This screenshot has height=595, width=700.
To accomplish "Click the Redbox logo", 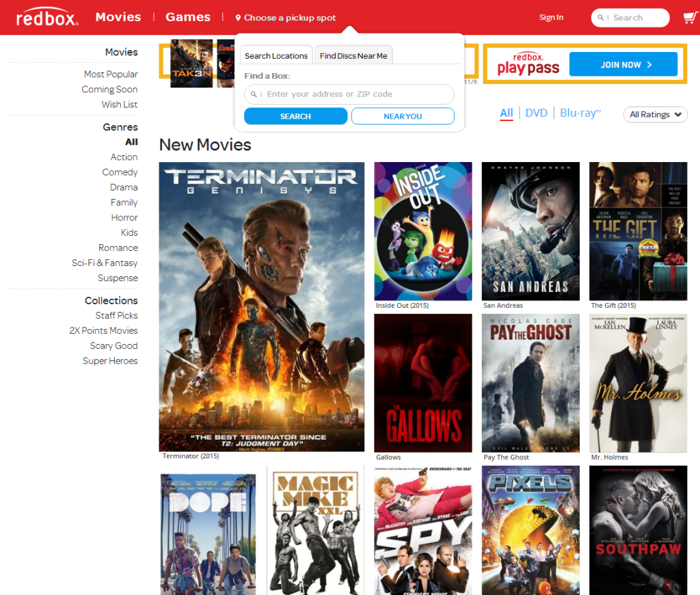I will [45, 16].
